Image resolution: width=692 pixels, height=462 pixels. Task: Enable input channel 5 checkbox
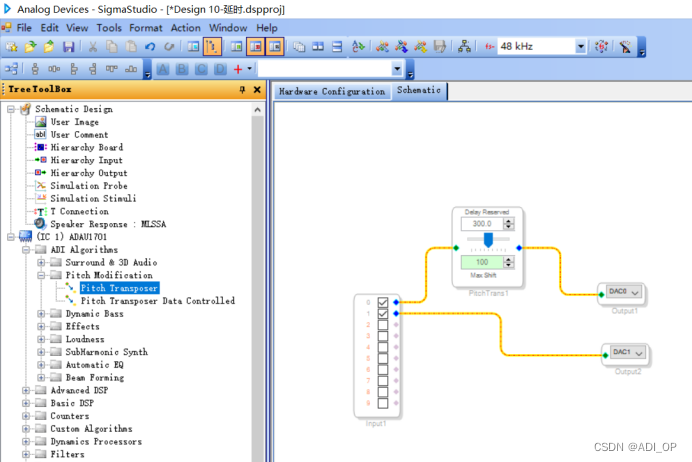coord(383,358)
